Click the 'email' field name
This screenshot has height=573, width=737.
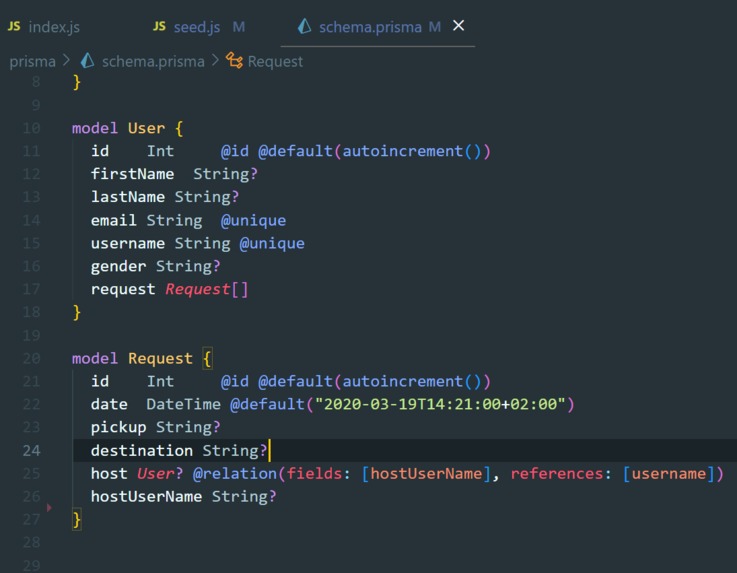click(113, 220)
